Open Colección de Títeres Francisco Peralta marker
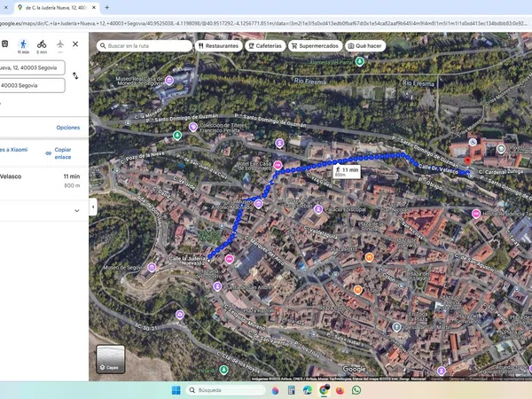 [x=193, y=127]
